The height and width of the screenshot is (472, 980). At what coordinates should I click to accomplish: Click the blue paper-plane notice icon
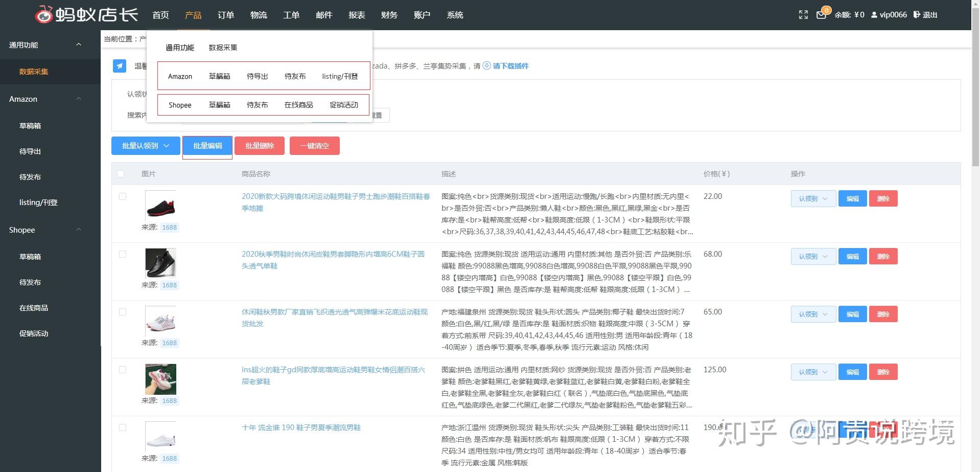pos(120,65)
